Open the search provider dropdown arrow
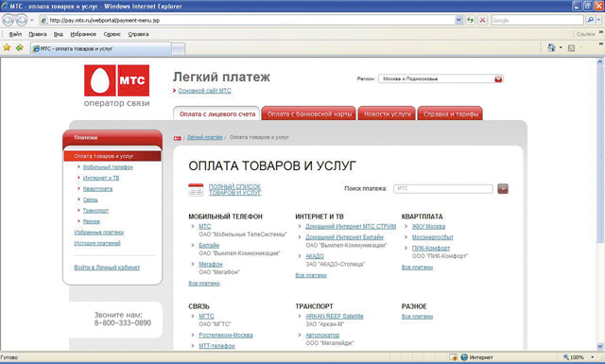This screenshot has width=605, height=364. point(598,20)
